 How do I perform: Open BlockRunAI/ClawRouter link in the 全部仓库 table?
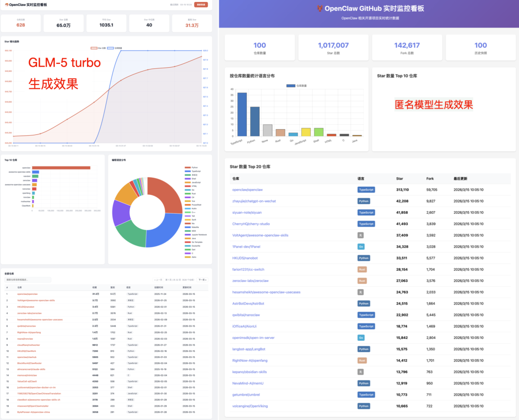pyautogui.click(x=29, y=363)
